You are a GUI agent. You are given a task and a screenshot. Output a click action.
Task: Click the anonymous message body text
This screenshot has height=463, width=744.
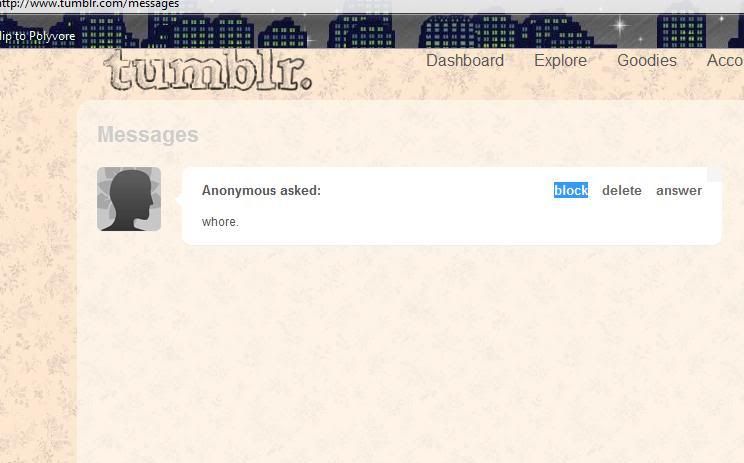pos(220,222)
